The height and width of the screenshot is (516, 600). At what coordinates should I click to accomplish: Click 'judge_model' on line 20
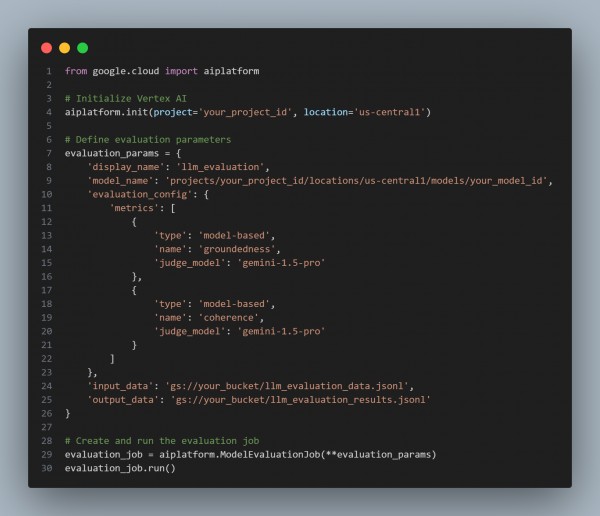[x=240, y=331]
